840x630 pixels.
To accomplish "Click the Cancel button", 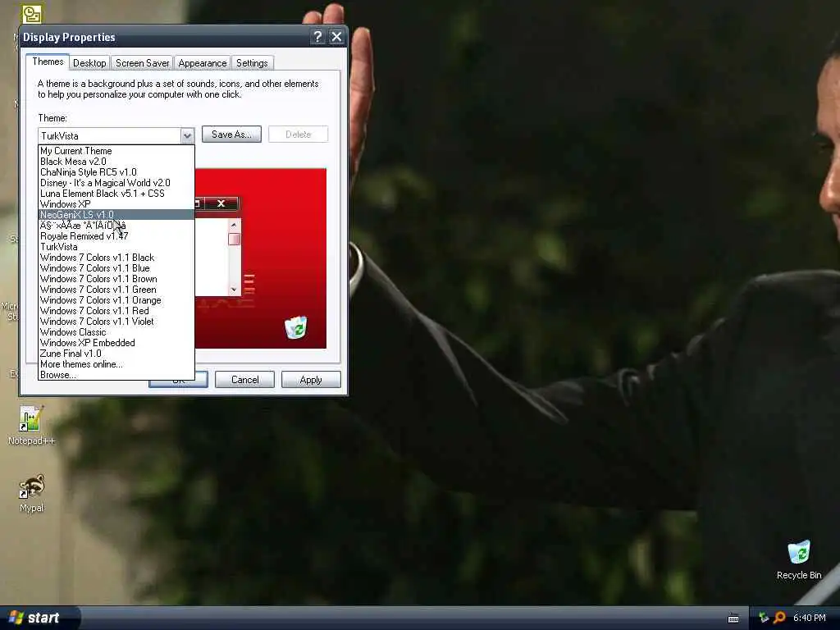I will coord(244,380).
